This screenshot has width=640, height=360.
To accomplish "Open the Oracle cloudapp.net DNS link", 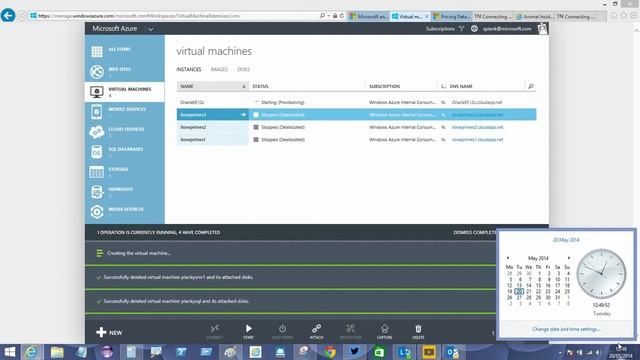I will pos(477,102).
